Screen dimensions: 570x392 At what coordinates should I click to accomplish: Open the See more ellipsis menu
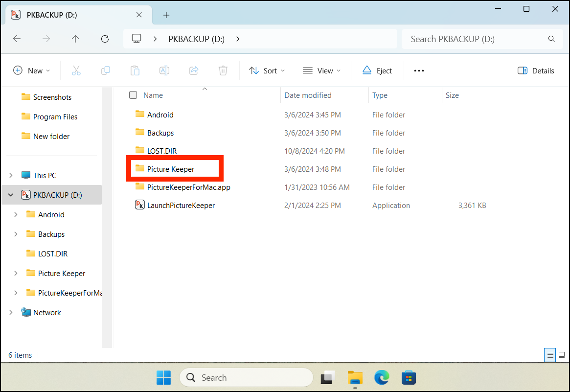point(419,70)
